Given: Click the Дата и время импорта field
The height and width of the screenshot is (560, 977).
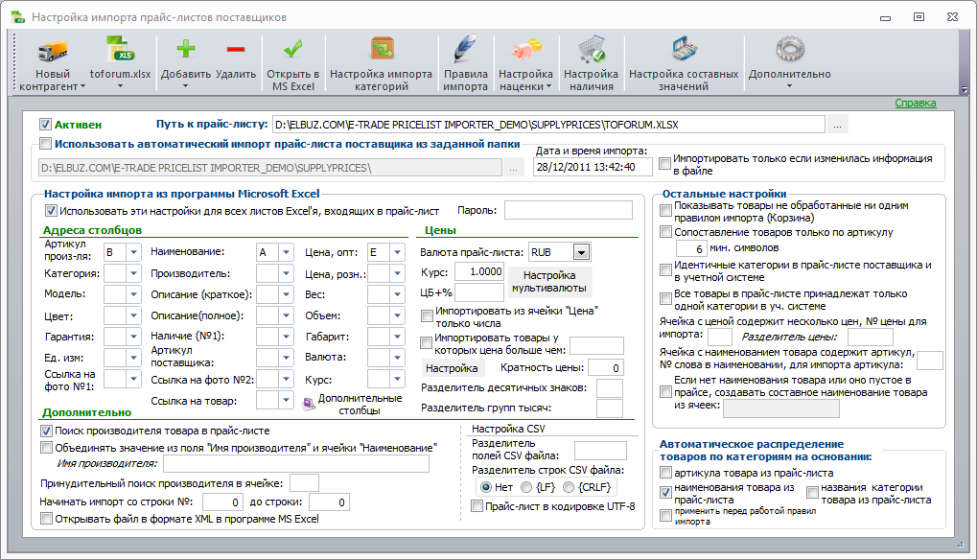Looking at the screenshot, I should click(x=593, y=167).
